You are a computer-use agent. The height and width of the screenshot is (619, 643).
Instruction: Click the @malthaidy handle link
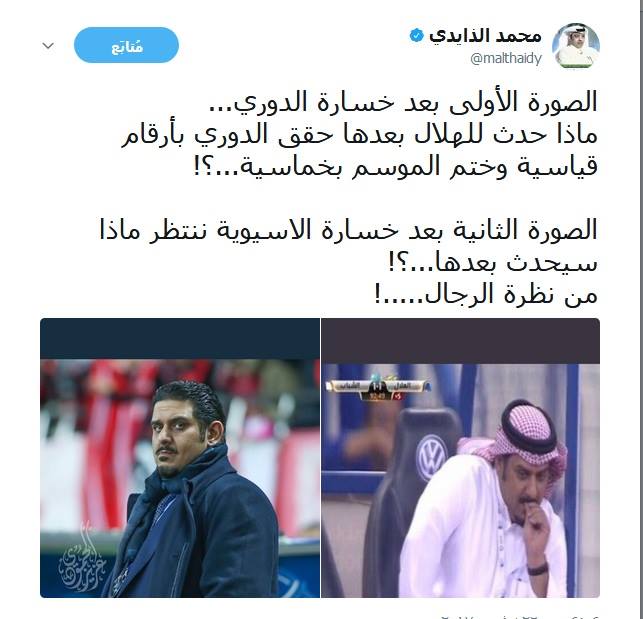pos(506,59)
